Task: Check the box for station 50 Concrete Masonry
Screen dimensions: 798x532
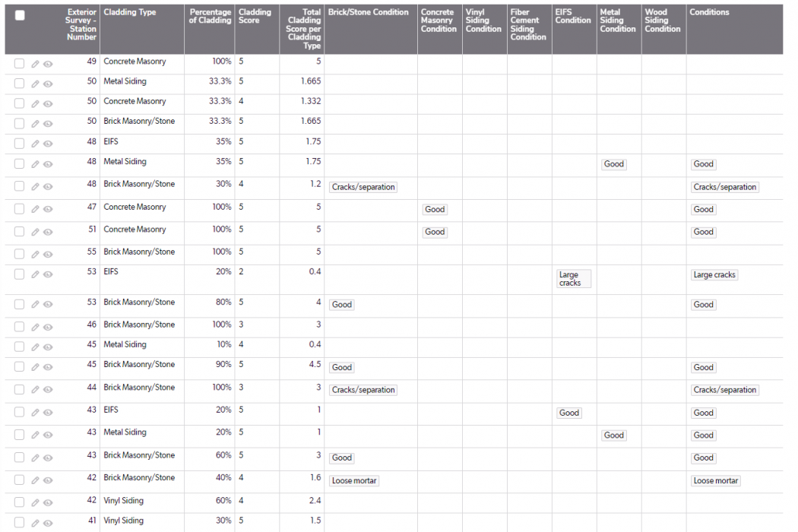Action: tap(20, 103)
